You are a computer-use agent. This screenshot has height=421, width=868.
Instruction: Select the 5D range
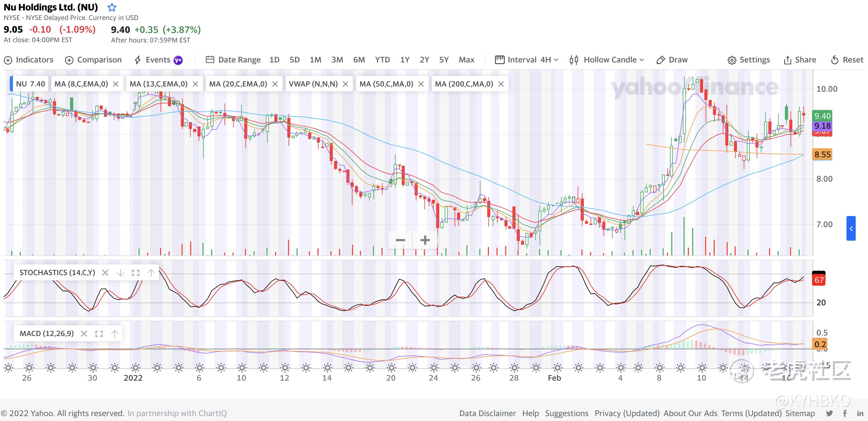tap(294, 60)
